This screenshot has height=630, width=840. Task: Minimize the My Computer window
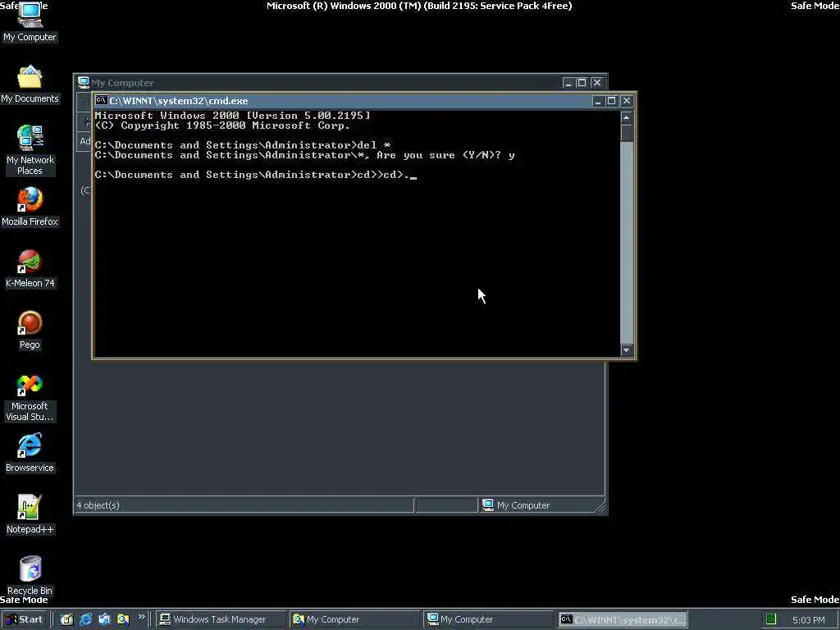[568, 83]
